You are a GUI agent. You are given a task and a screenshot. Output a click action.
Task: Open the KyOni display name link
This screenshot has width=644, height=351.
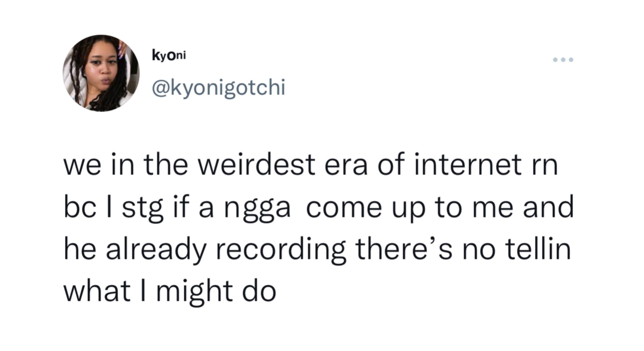pos(169,56)
